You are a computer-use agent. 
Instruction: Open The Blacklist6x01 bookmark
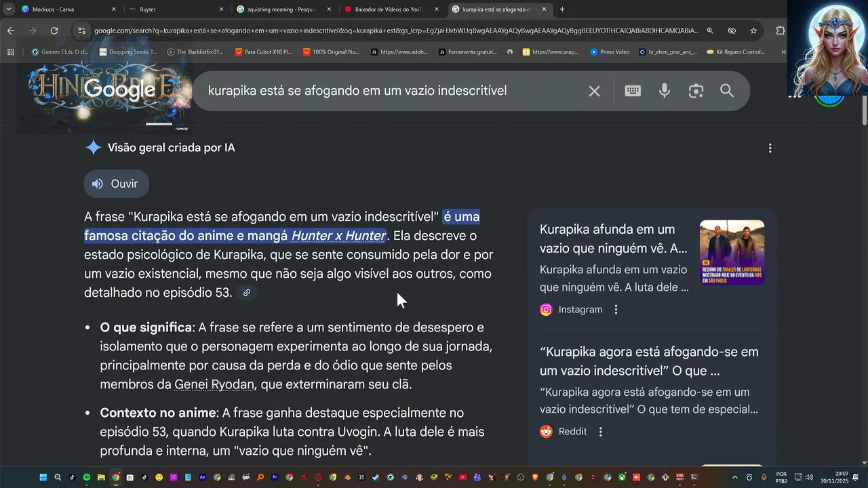coord(195,52)
